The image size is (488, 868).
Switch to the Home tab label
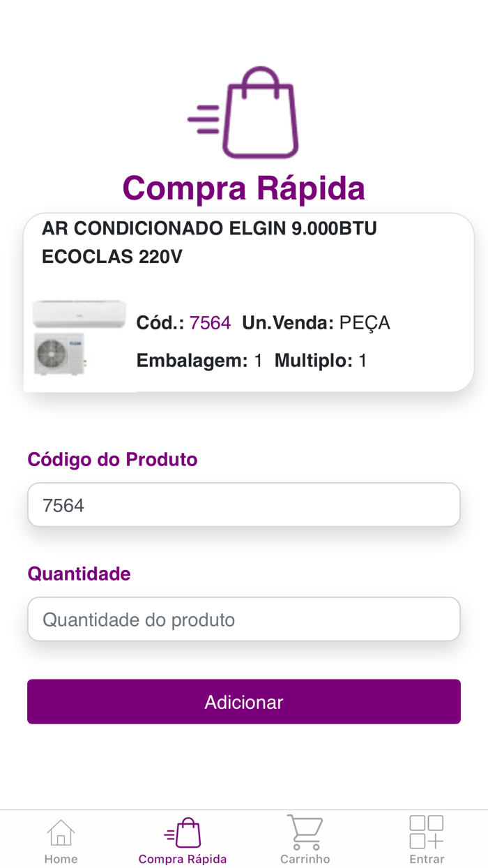pyautogui.click(x=61, y=859)
